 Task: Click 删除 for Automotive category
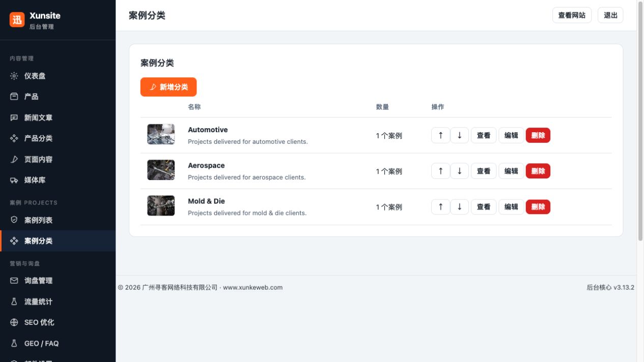tap(538, 135)
